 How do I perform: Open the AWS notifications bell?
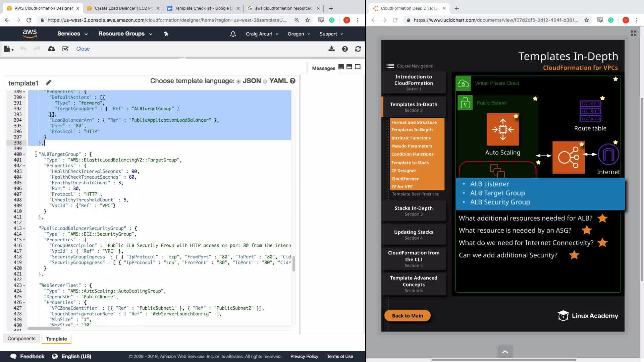click(233, 34)
